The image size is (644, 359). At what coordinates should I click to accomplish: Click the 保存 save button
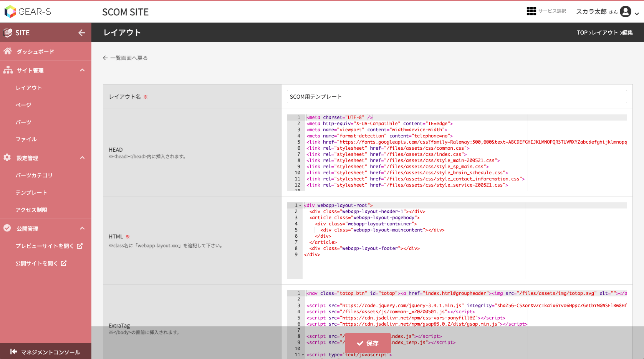[368, 343]
